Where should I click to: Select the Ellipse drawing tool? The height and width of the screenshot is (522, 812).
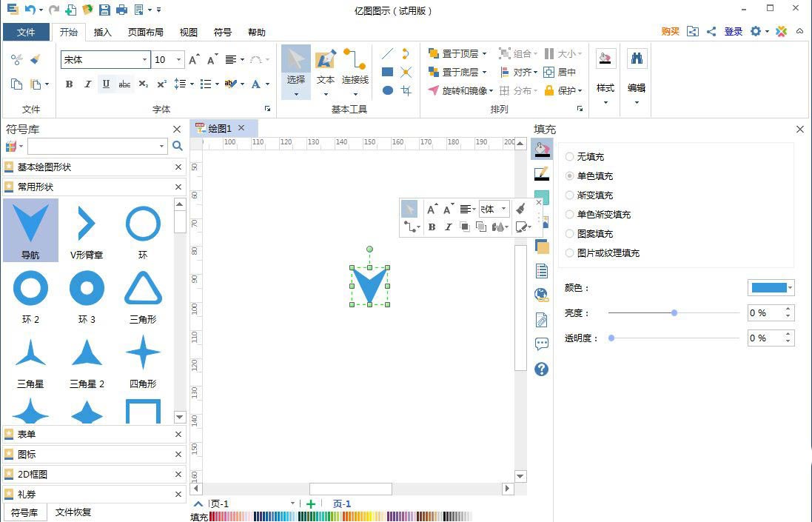(387, 90)
